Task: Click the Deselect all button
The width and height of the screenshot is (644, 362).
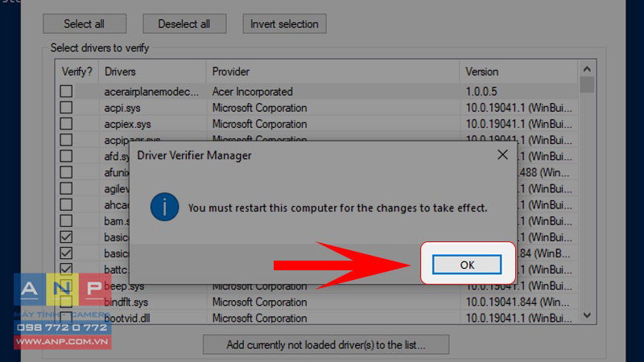Action: click(184, 24)
